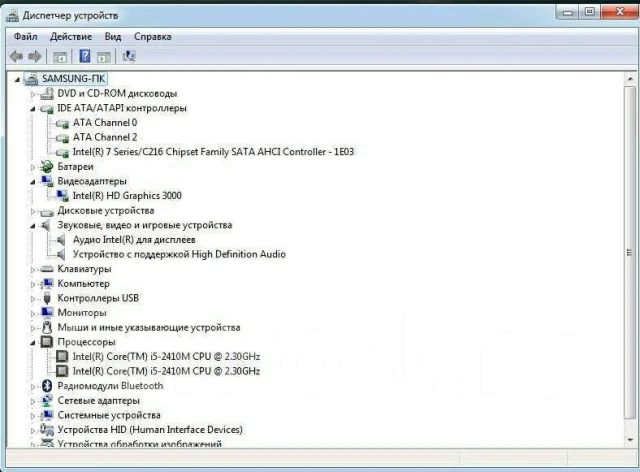Click the Звуковые speaker category icon
The image size is (640, 472).
pos(46,225)
